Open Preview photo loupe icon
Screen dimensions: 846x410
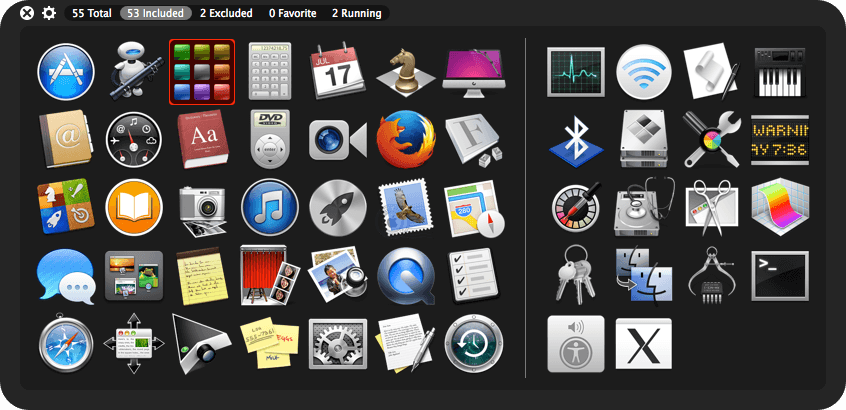338,275
